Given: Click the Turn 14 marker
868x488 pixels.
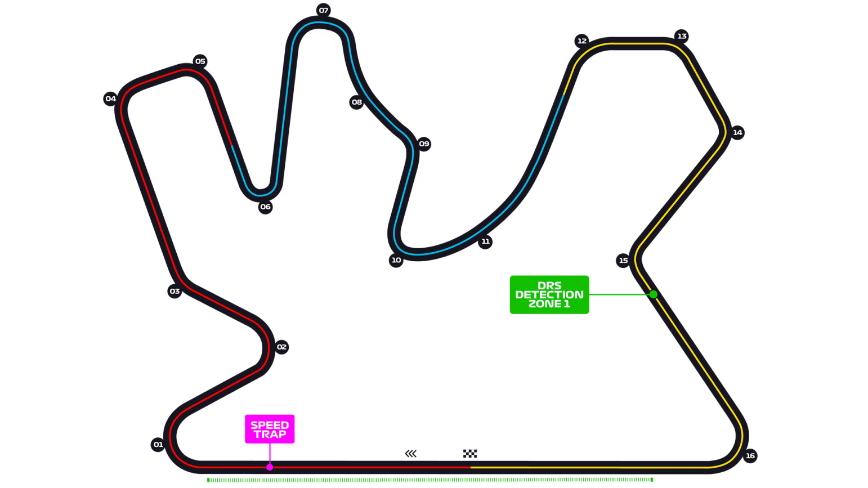Looking at the screenshot, I should coord(738,133).
